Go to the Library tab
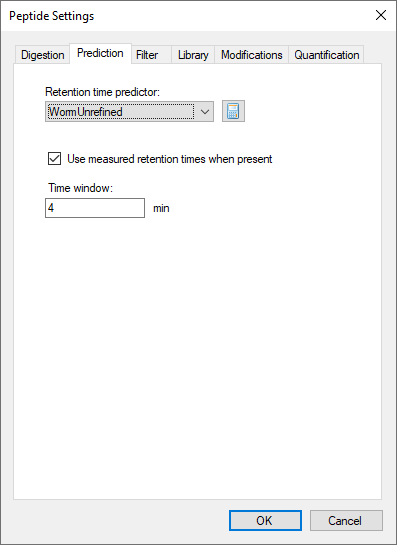The width and height of the screenshot is (397, 545). pos(193,55)
